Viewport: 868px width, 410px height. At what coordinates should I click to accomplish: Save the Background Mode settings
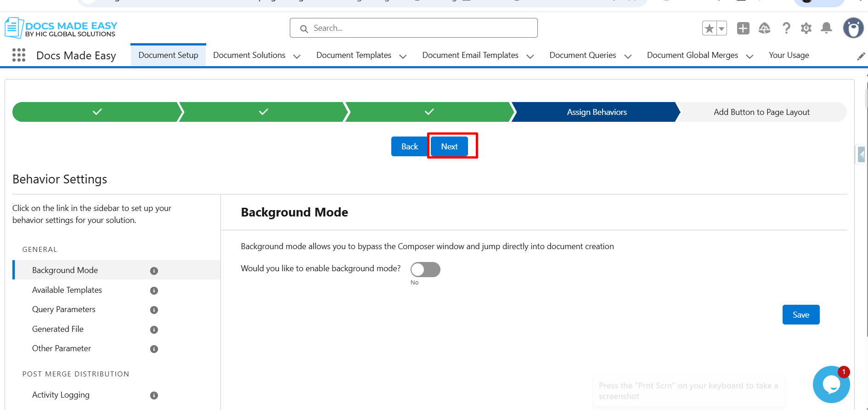(800, 315)
